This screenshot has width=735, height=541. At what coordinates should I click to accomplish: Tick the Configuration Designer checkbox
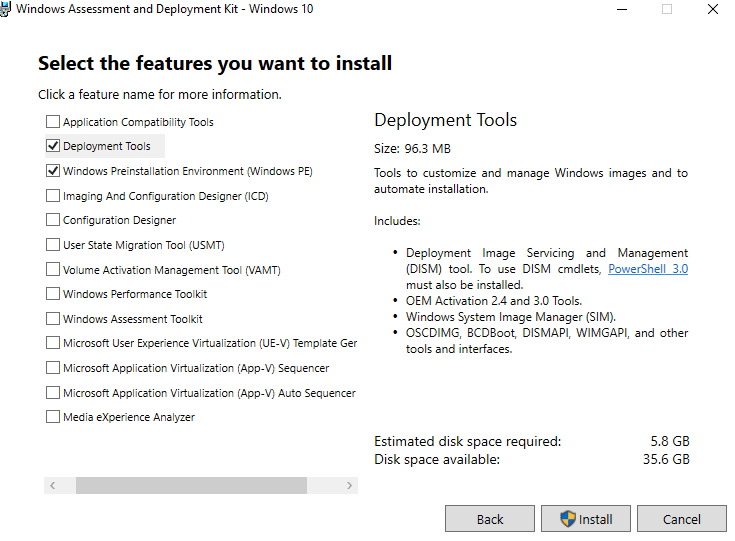point(53,220)
